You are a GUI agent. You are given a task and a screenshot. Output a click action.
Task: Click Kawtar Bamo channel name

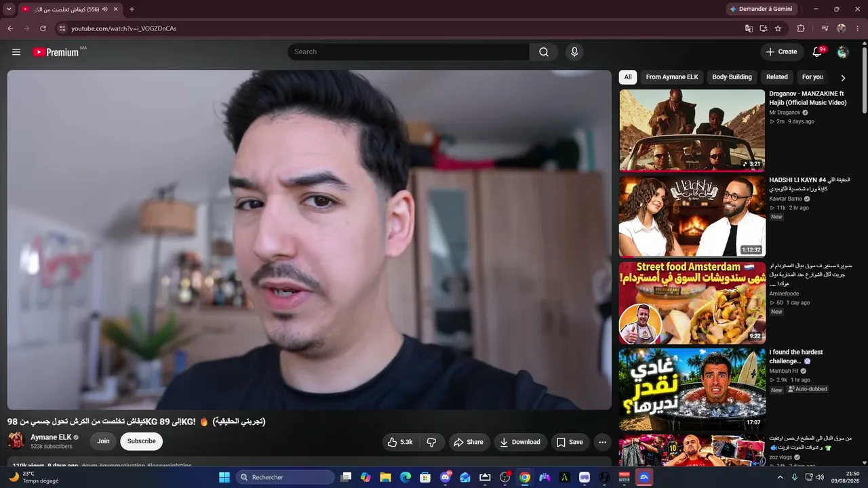(786, 199)
